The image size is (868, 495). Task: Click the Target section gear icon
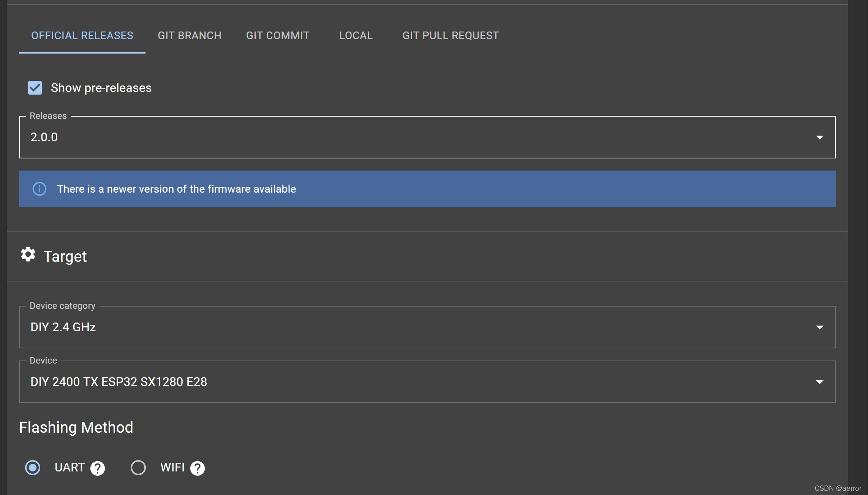click(28, 255)
